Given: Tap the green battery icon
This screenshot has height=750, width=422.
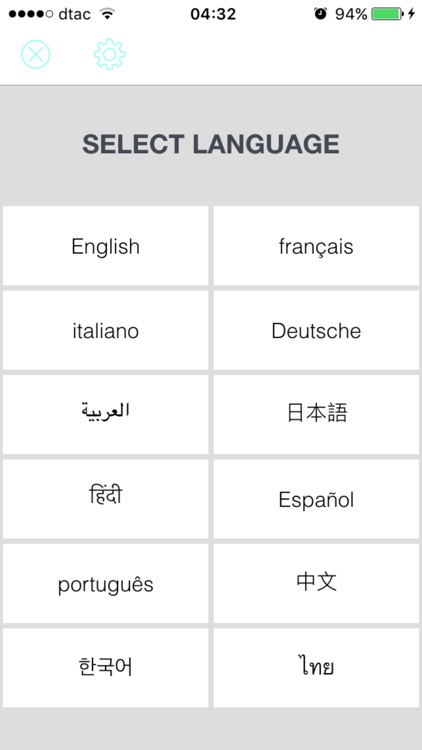Looking at the screenshot, I should (x=388, y=14).
